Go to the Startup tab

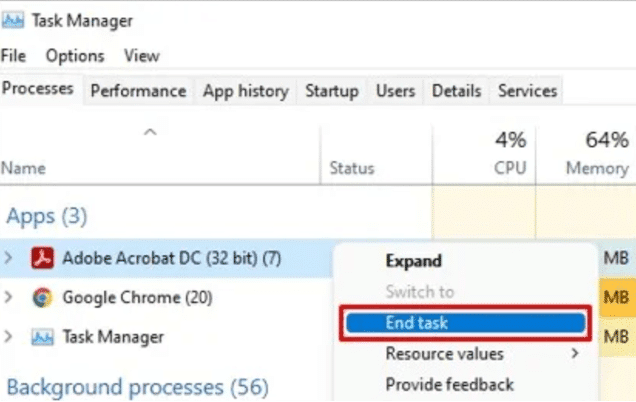[332, 91]
